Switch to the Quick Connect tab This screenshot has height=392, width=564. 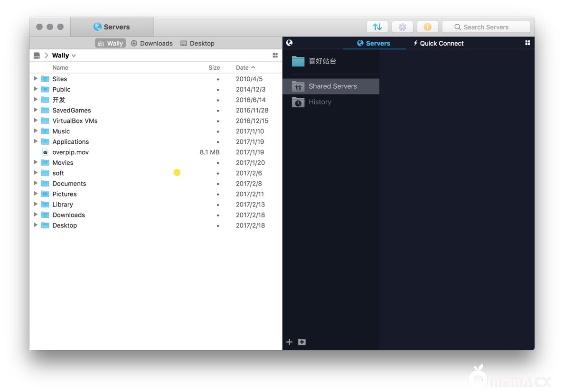(x=438, y=43)
